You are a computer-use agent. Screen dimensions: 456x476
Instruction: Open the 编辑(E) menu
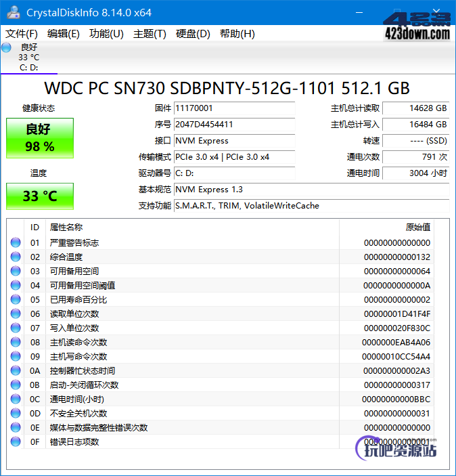tap(63, 34)
